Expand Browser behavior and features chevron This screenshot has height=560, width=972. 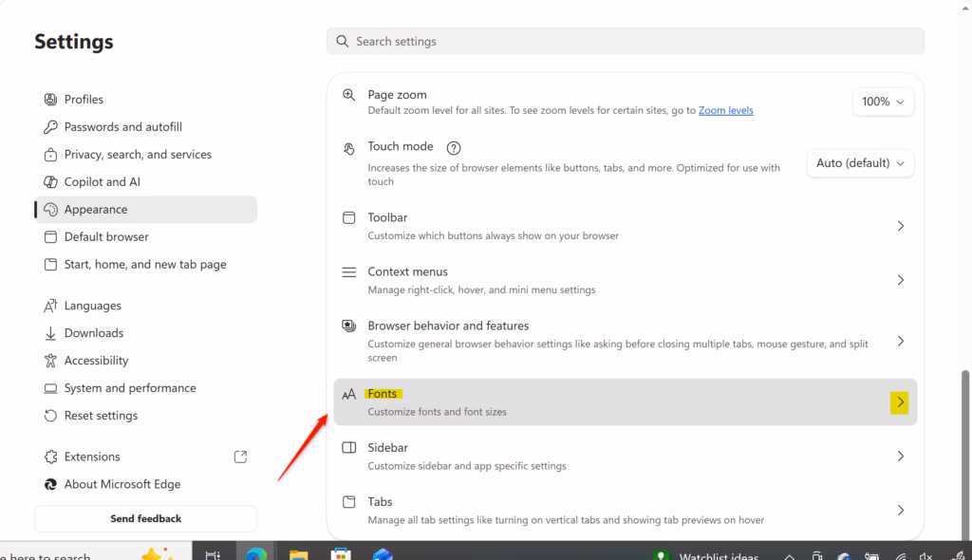point(901,342)
